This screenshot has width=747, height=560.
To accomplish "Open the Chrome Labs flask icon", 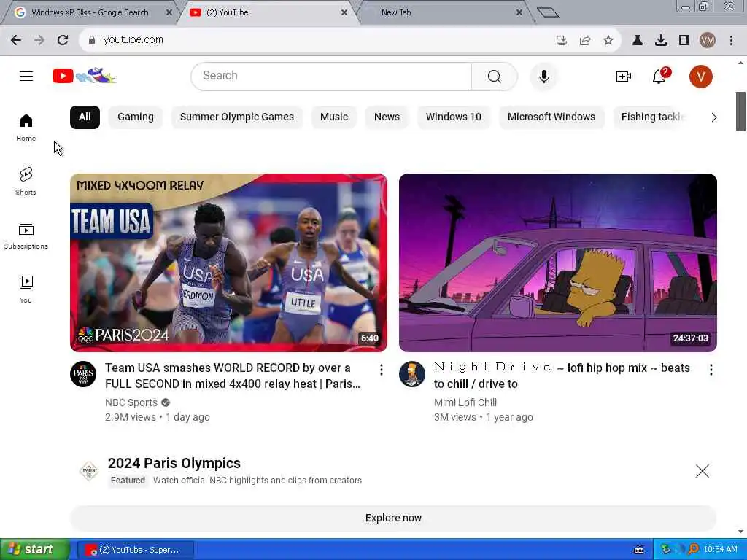I will pyautogui.click(x=638, y=41).
